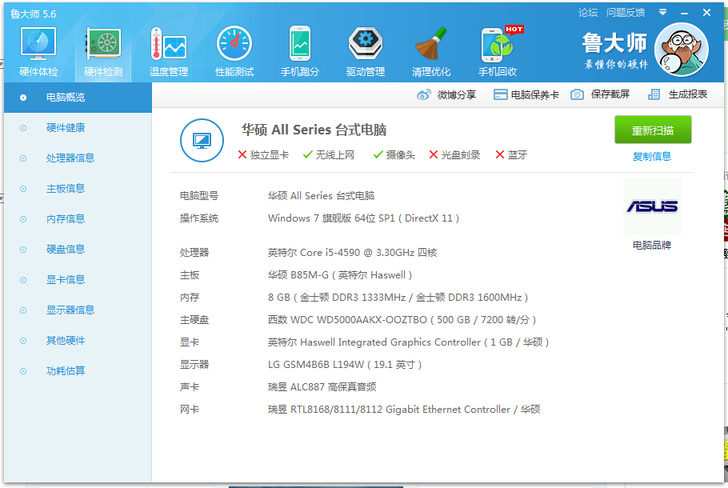The width and height of the screenshot is (728, 488).
Task: Click the 华硕 B85M-G motherboard value
Action: pos(340,275)
